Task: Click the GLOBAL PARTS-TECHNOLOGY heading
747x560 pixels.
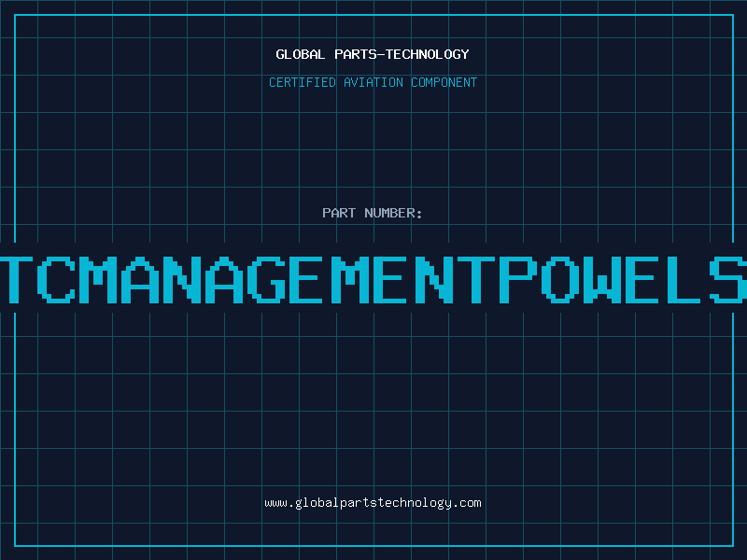Action: pos(373,54)
